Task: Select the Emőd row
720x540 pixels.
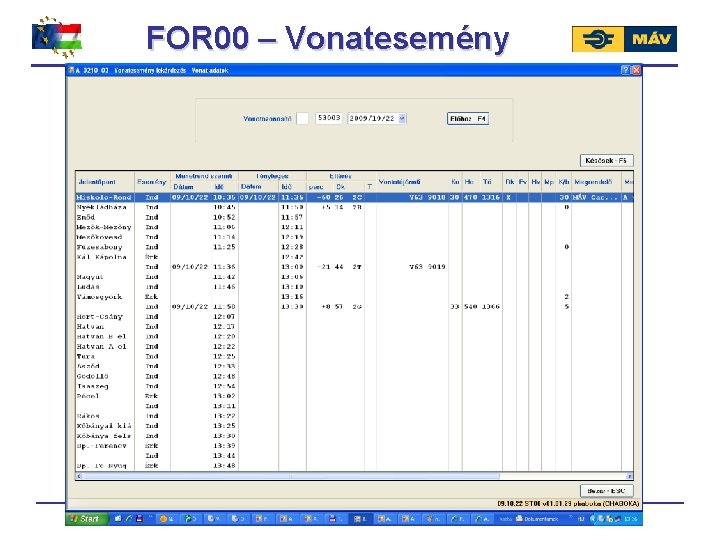Action: (354, 217)
